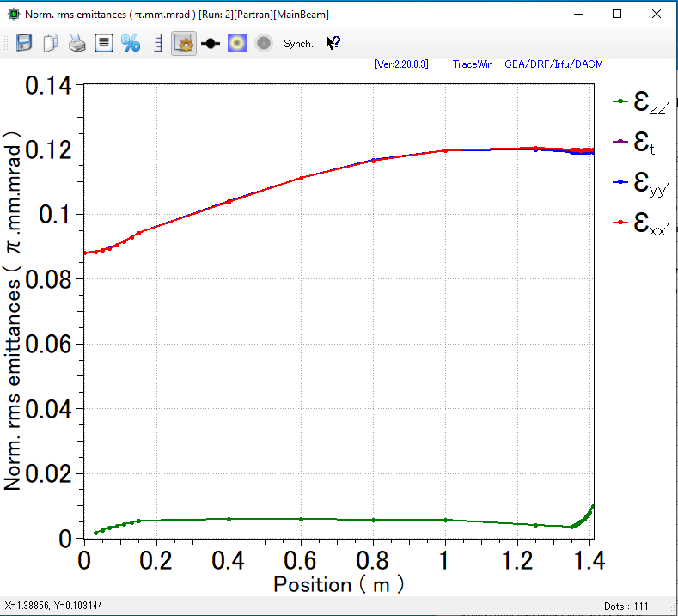This screenshot has height=616, width=678.
Task: Click the yellow-blue density plot icon
Action: pyautogui.click(x=237, y=43)
